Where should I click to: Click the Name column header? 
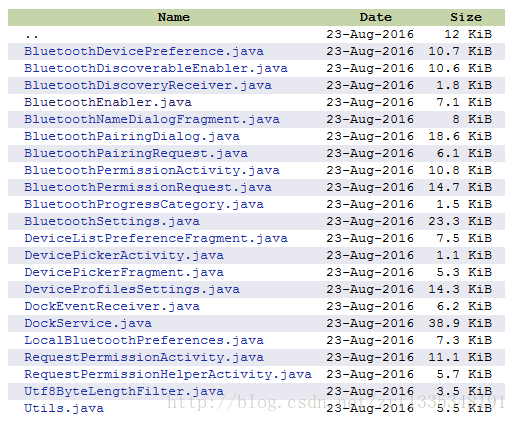174,17
